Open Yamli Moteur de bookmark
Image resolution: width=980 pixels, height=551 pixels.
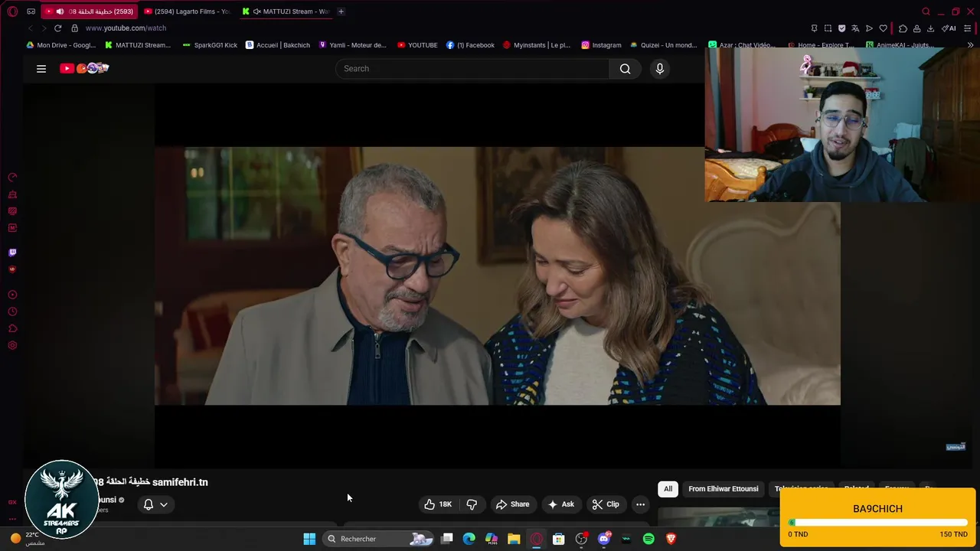click(352, 45)
